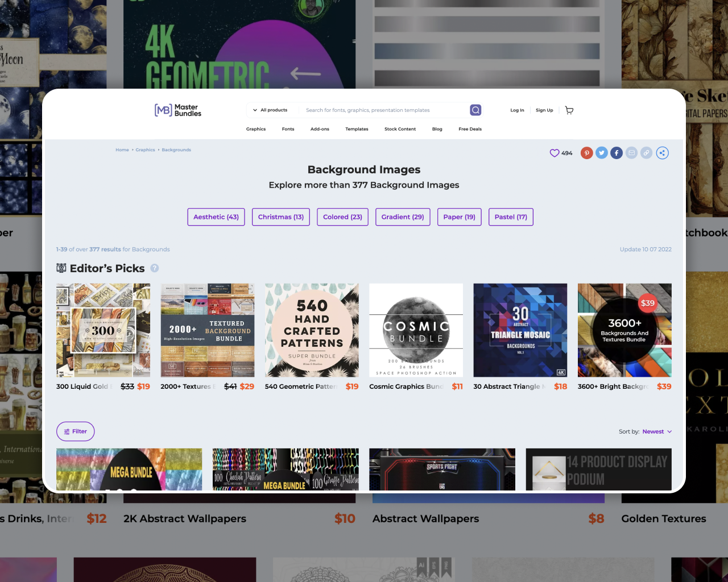Click the purple search magnifier button
Viewport: 728px width, 582px height.
coord(475,110)
